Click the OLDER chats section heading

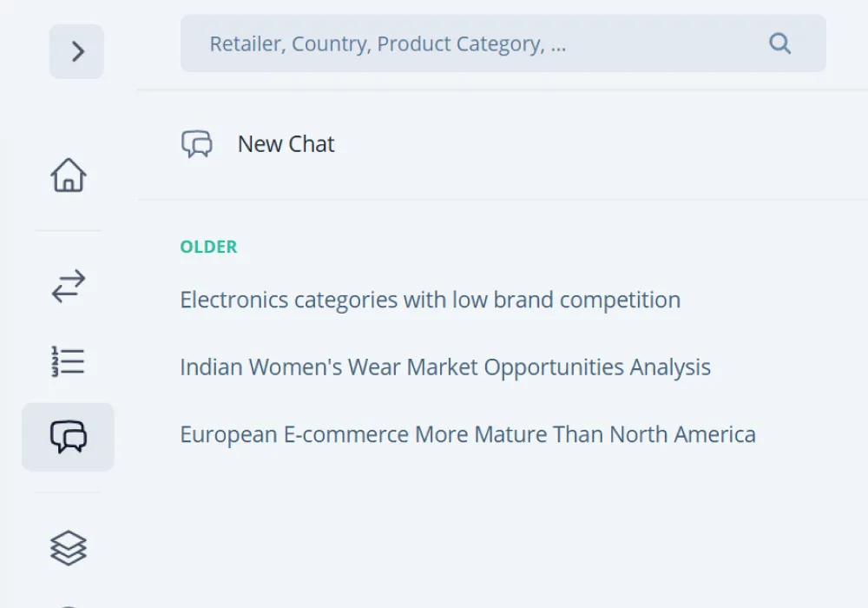click(208, 247)
